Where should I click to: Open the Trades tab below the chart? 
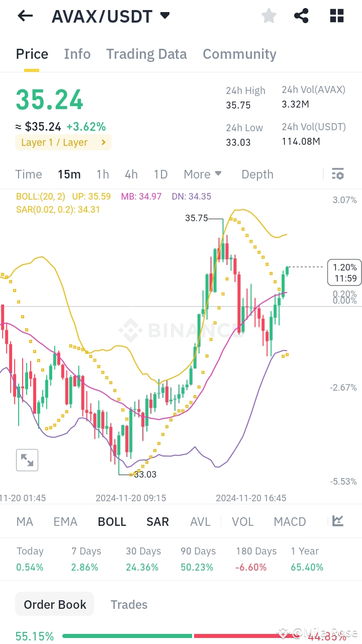[x=129, y=604]
